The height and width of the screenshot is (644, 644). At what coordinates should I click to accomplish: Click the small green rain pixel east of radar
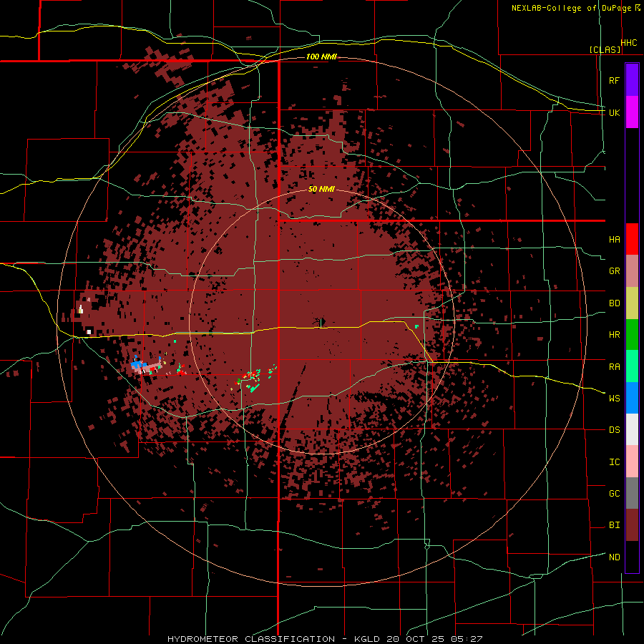pos(416,326)
